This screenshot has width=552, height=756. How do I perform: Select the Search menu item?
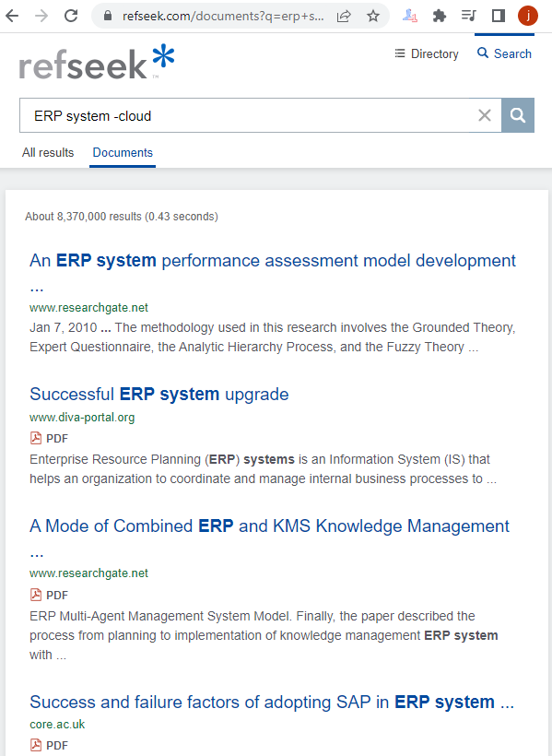[504, 53]
